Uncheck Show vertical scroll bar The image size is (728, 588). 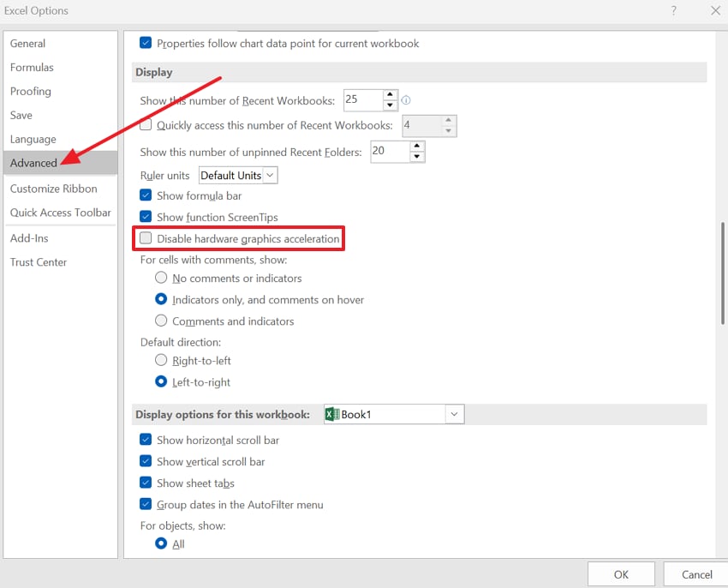tap(146, 460)
